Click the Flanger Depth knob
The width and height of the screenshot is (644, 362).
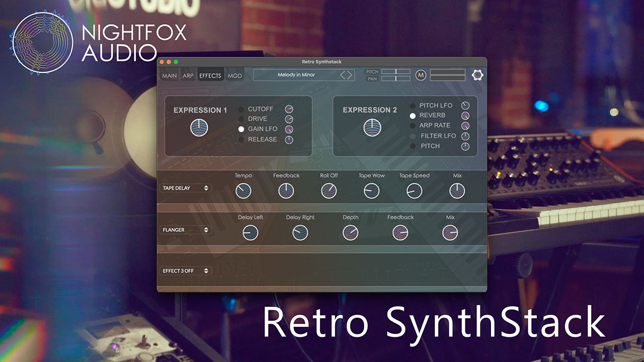click(x=350, y=232)
